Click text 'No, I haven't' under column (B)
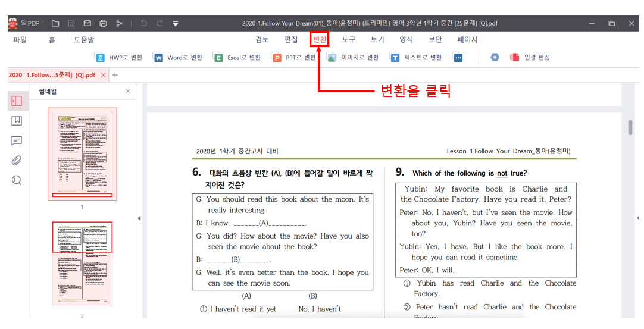This screenshot has width=644, height=329. pos(320,309)
